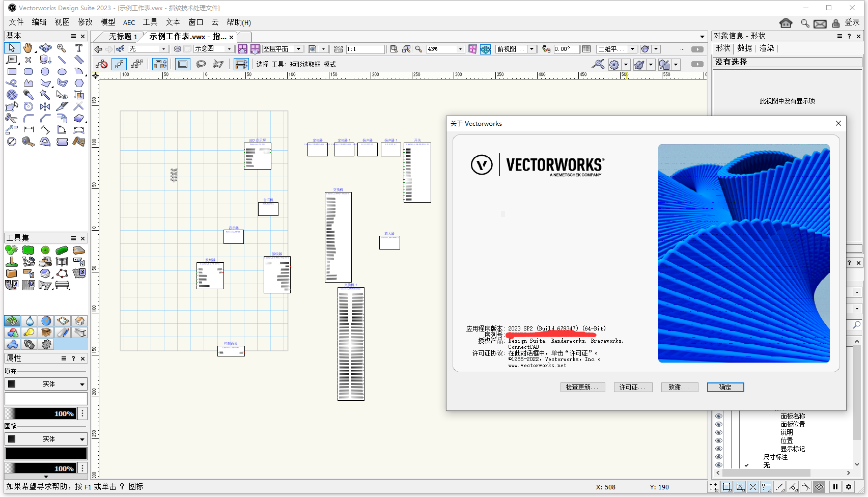Select the Rectangle tool
The width and height of the screenshot is (868, 497).
point(11,71)
